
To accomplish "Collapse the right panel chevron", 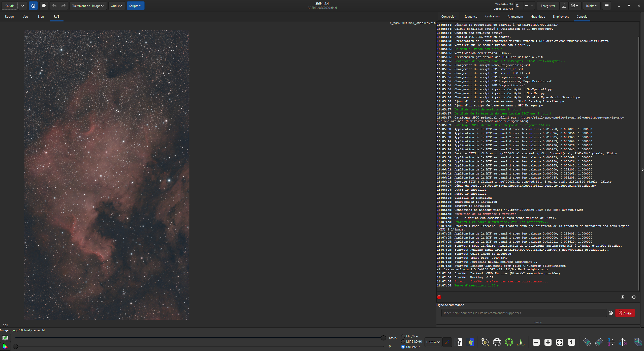I will [x=642, y=170].
